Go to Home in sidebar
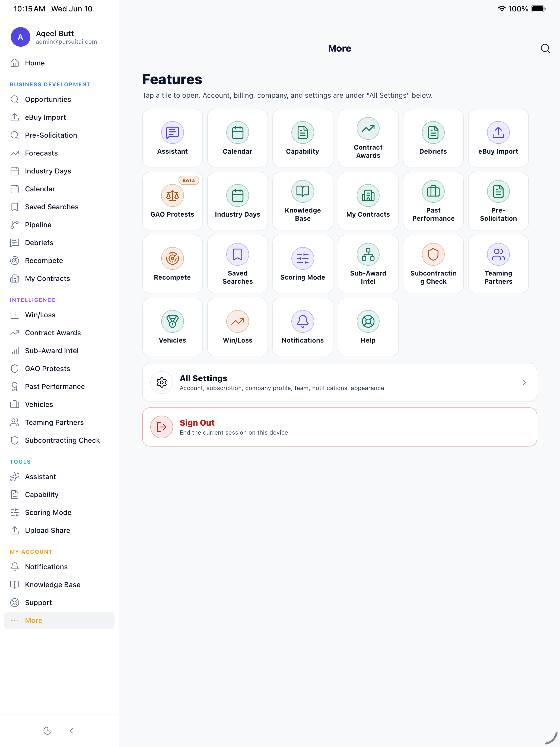 point(59,63)
